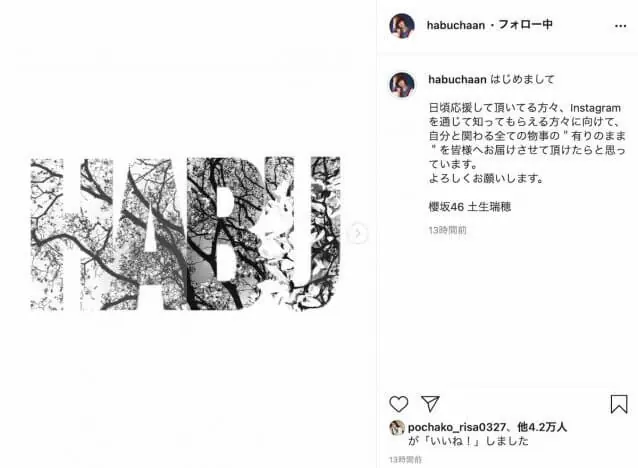Click habuchaan username in caption

[x=457, y=79]
